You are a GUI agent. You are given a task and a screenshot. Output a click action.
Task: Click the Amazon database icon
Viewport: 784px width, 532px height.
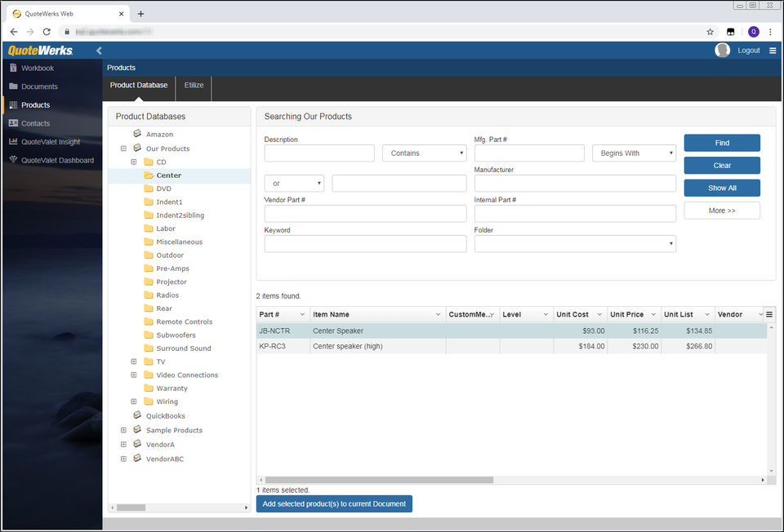point(137,134)
